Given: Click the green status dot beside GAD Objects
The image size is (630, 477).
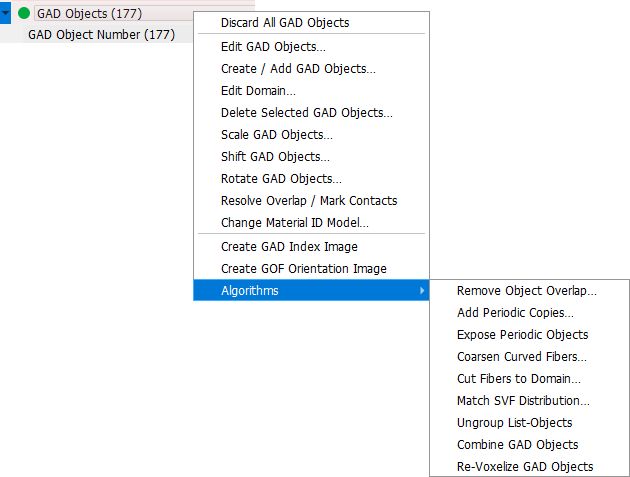Looking at the screenshot, I should tap(24, 13).
